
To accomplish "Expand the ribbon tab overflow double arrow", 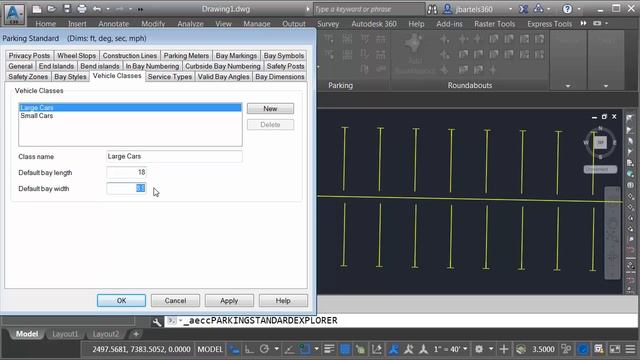I will (584, 23).
